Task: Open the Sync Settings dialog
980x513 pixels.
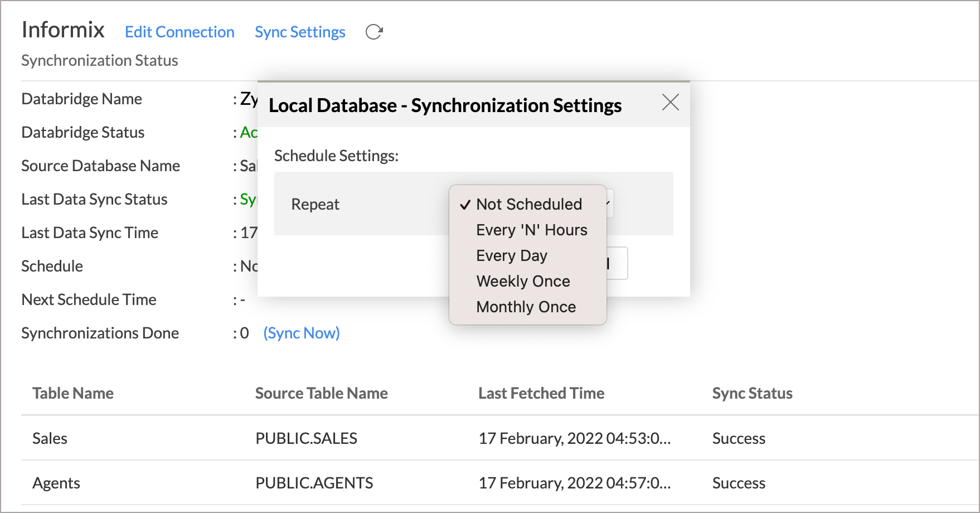Action: pyautogui.click(x=300, y=32)
